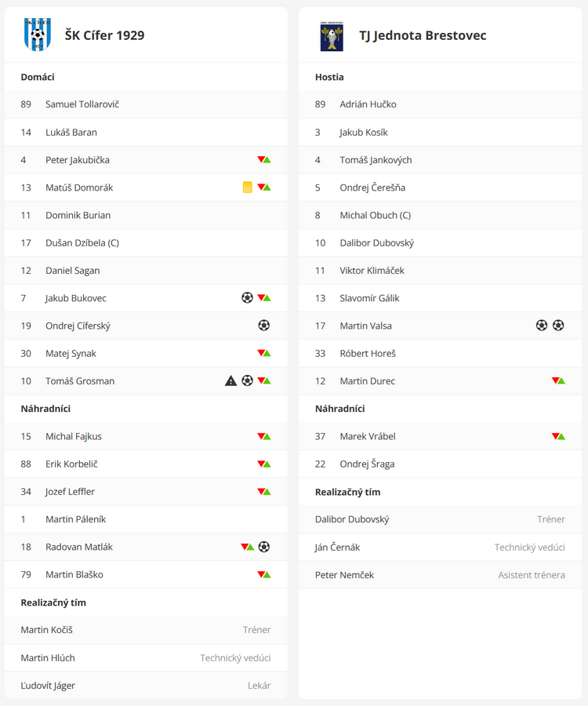Click the TJ Jednota Brestovec club crest

332,36
